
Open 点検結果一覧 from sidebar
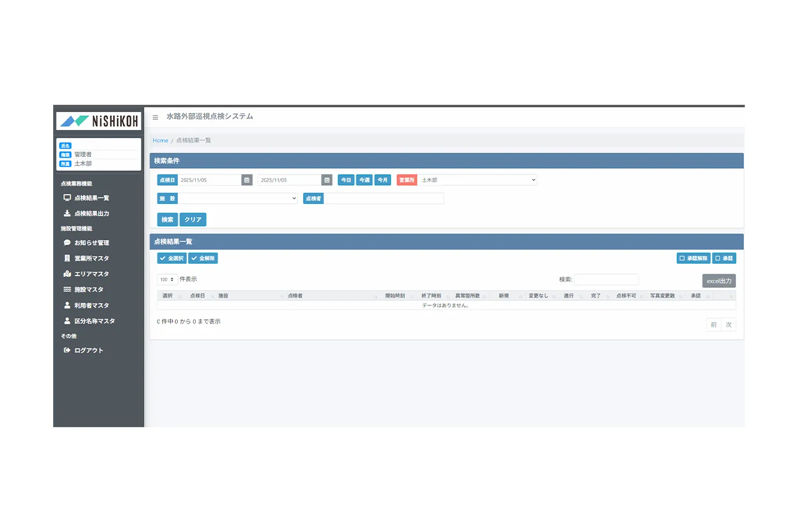pyautogui.click(x=92, y=198)
